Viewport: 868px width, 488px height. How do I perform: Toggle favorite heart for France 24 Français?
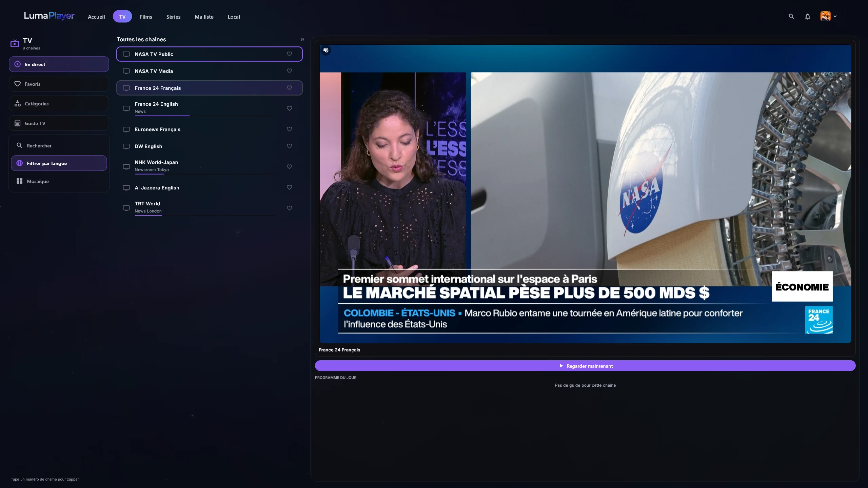[x=289, y=88]
